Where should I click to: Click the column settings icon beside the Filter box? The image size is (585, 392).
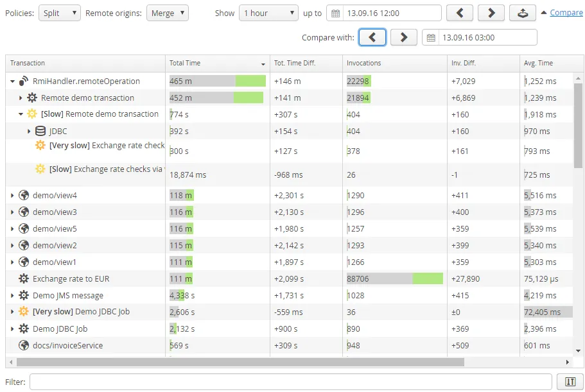[x=570, y=381]
